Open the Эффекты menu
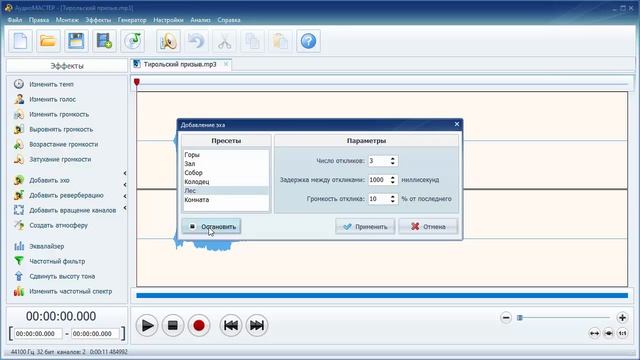 pos(98,20)
